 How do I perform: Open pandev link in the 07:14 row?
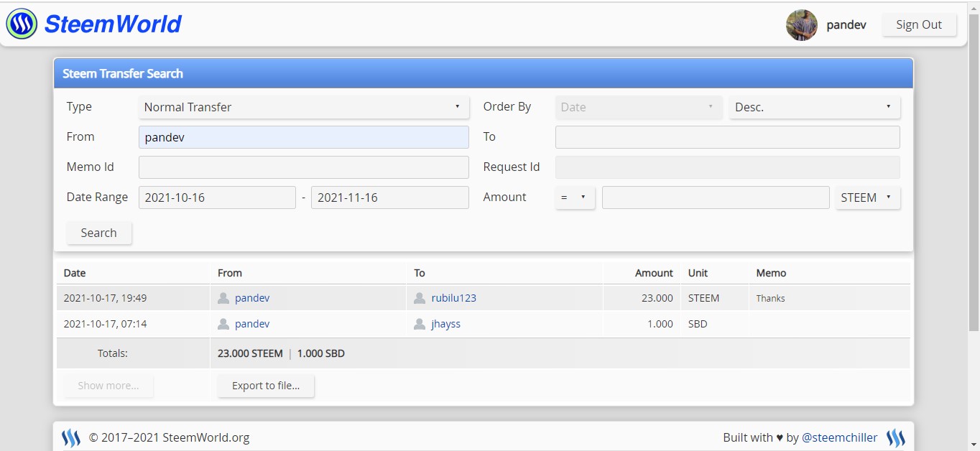pos(252,324)
